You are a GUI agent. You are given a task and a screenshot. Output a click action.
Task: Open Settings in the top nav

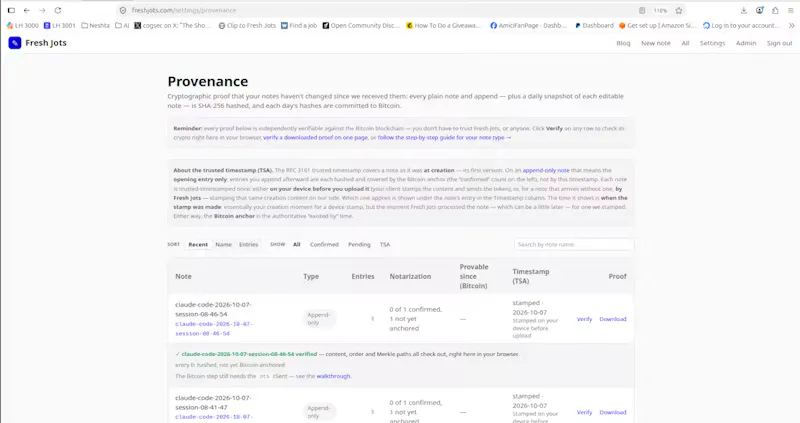pyautogui.click(x=712, y=43)
